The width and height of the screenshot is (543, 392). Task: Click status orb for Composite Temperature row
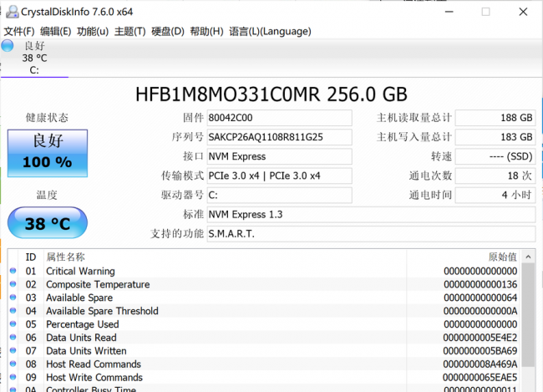click(13, 284)
